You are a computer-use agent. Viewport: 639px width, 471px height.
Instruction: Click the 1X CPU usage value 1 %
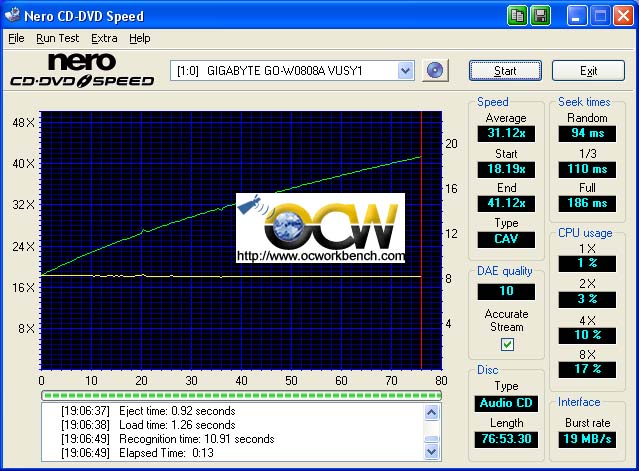[587, 264]
